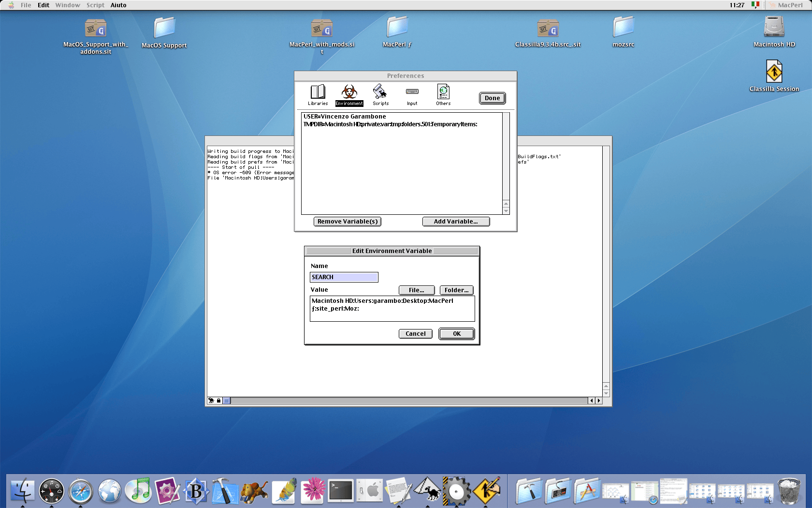Screen dimensions: 812x508
Task: Open Finder from the Dock
Action: coord(22,491)
